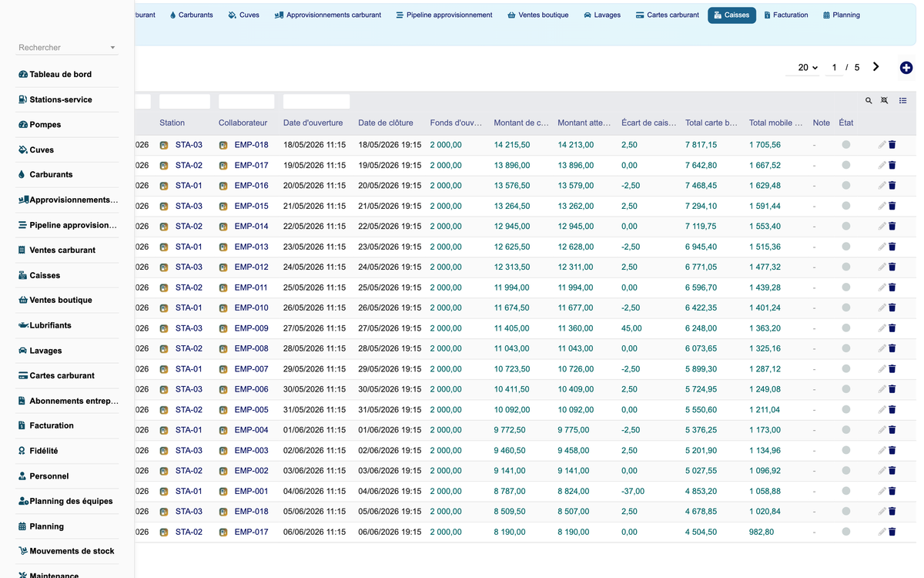This screenshot has width=924, height=578.
Task: Open Fidélité in the sidebar
Action: [38, 451]
